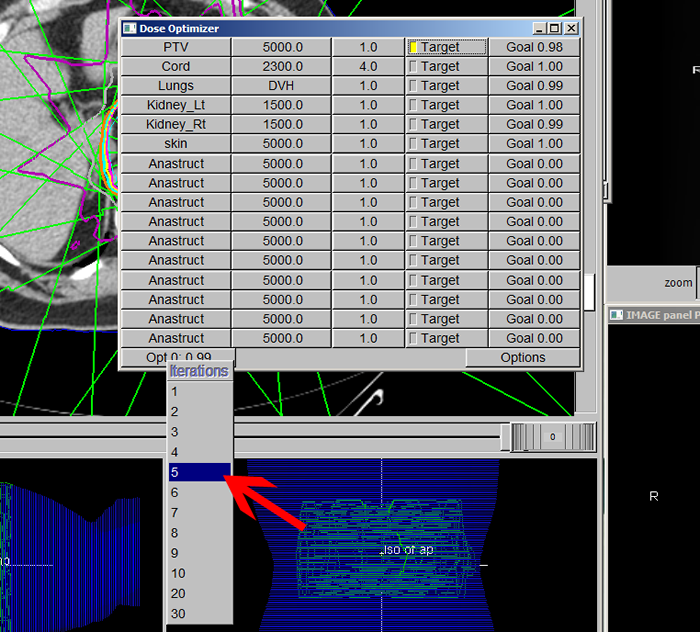The width and height of the screenshot is (700, 632).
Task: Click the horizontal slider handle showing 0
Action: (552, 437)
